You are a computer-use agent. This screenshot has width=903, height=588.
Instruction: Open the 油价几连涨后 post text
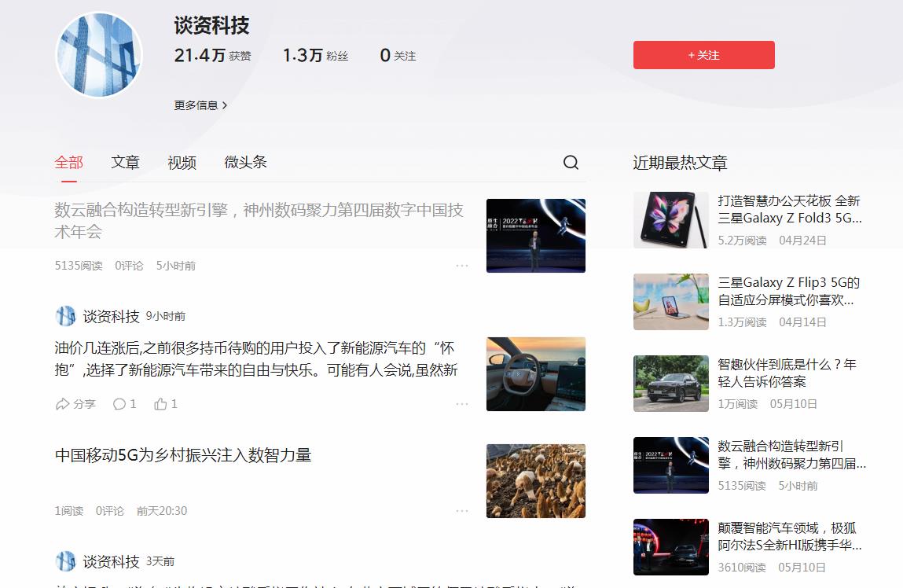[256, 358]
